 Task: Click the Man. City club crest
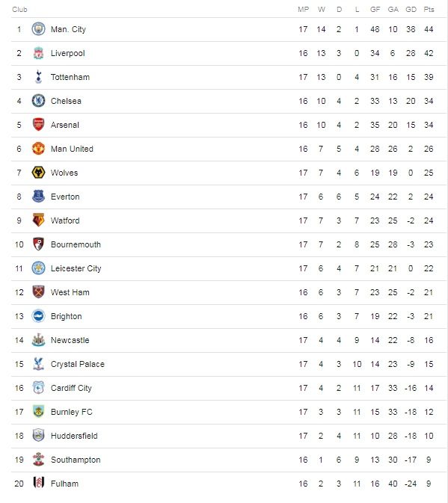pos(38,29)
